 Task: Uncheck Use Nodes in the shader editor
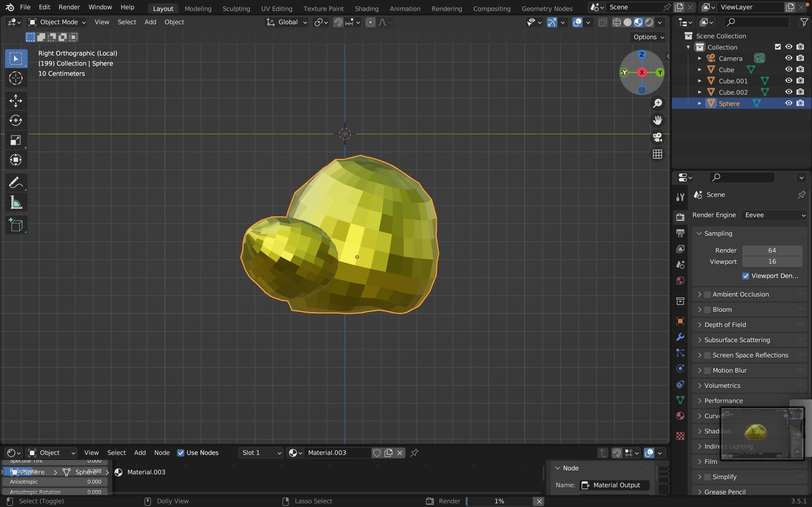(181, 452)
